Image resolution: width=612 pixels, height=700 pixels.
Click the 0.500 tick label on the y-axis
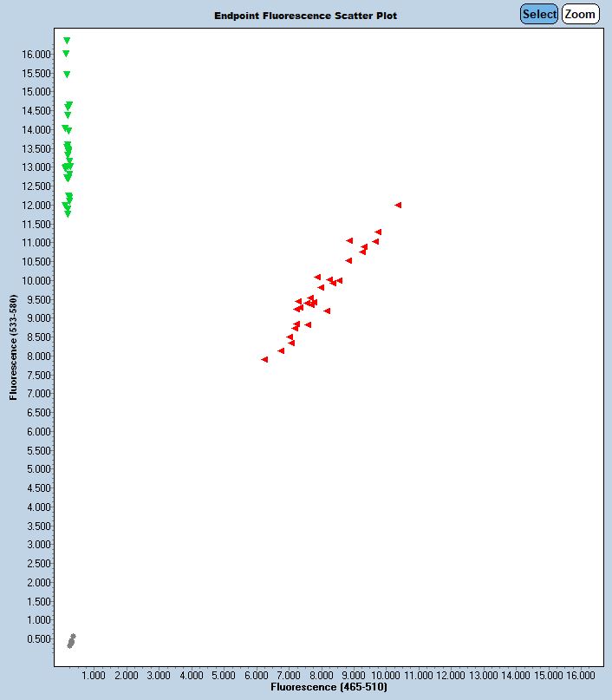tap(36, 638)
